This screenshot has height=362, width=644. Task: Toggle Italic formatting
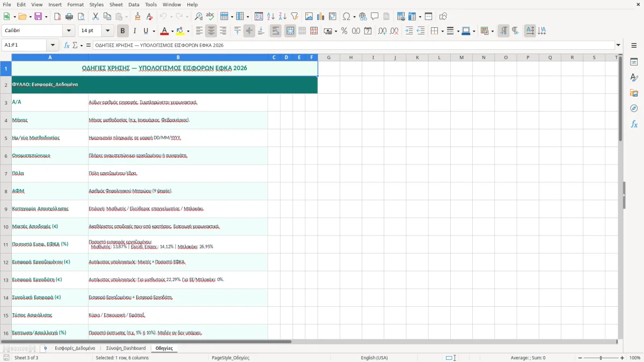135,31
